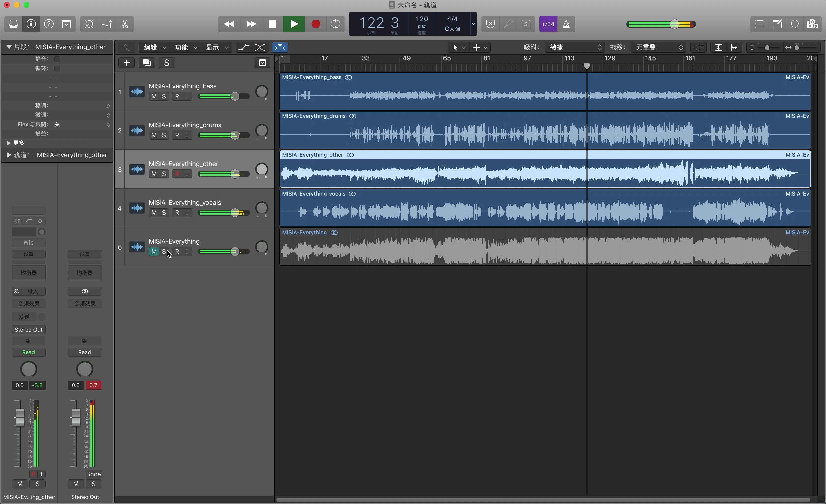Screen dimensions: 826x504
Task: Click the Waveform Zoom button
Action: [x=699, y=48]
